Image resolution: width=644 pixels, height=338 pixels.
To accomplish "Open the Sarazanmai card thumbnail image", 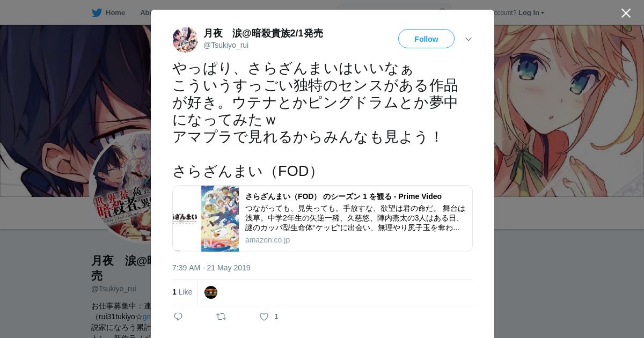I will (206, 218).
